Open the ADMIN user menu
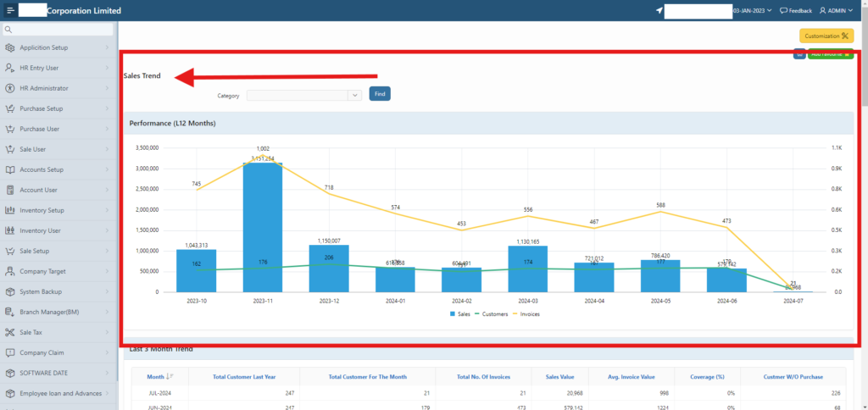The image size is (868, 410). [840, 11]
